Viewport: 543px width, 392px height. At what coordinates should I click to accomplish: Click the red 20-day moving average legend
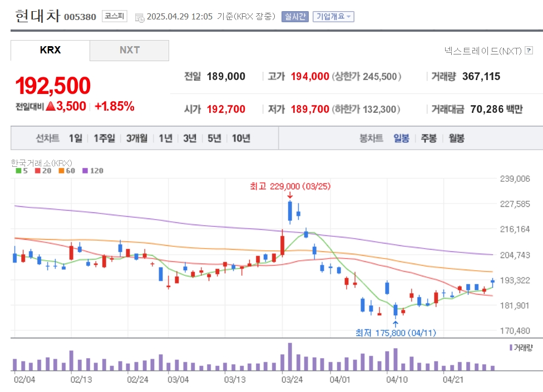coord(43,171)
